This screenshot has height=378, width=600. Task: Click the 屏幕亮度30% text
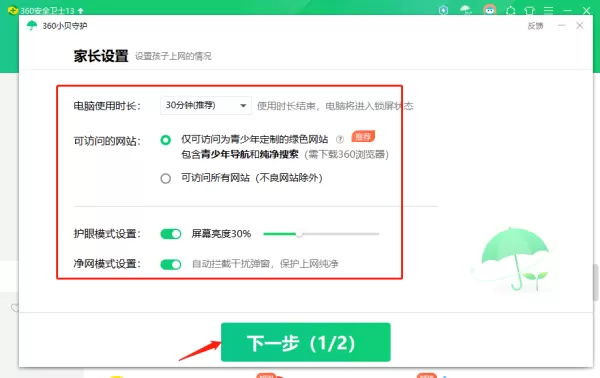(x=221, y=234)
